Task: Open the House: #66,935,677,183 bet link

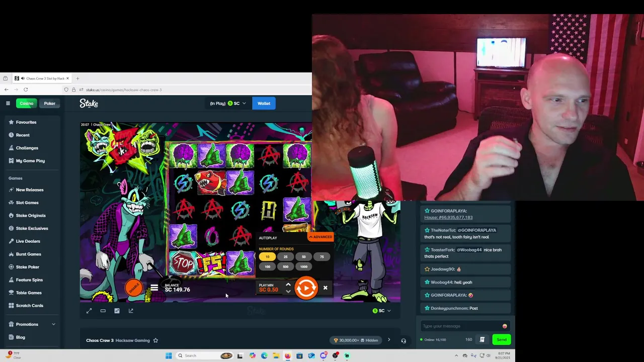Action: (x=448, y=218)
